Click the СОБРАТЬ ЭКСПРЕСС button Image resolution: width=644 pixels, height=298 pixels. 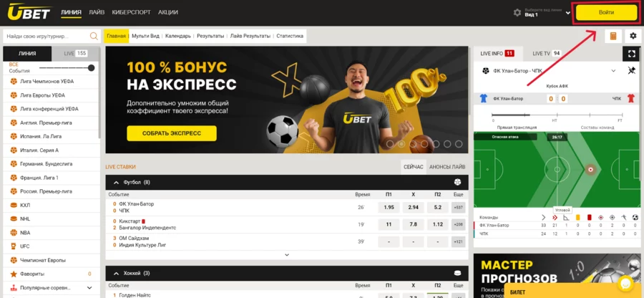tap(172, 133)
